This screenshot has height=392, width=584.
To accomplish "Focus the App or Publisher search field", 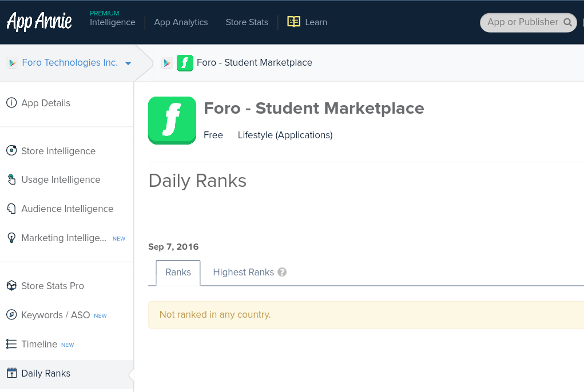I will click(522, 22).
